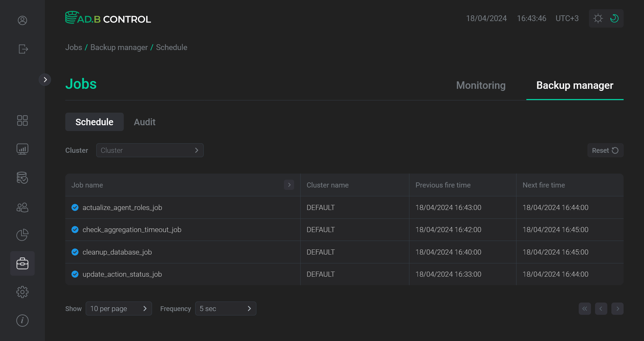The image size is (644, 341).
Task: Open the monitoring chart icon in sidebar
Action: 22,149
